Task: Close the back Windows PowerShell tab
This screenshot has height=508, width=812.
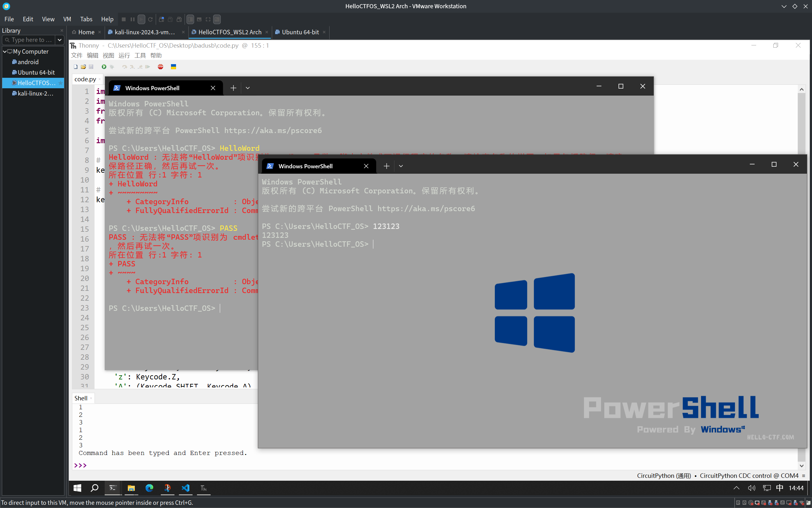Action: click(213, 88)
